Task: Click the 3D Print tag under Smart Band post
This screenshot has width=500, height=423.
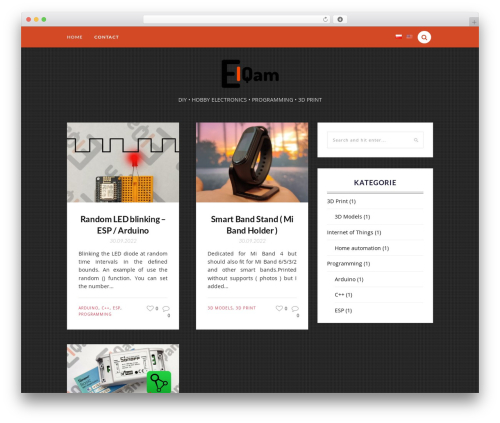Action: click(246, 308)
